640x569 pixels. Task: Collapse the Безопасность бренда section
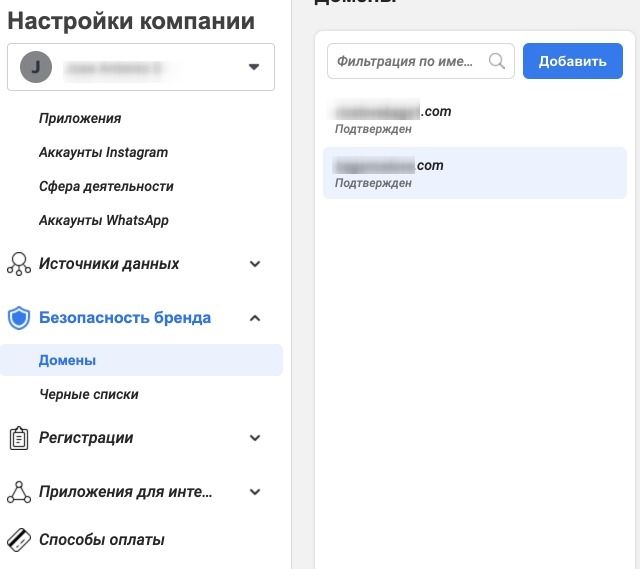coord(255,318)
